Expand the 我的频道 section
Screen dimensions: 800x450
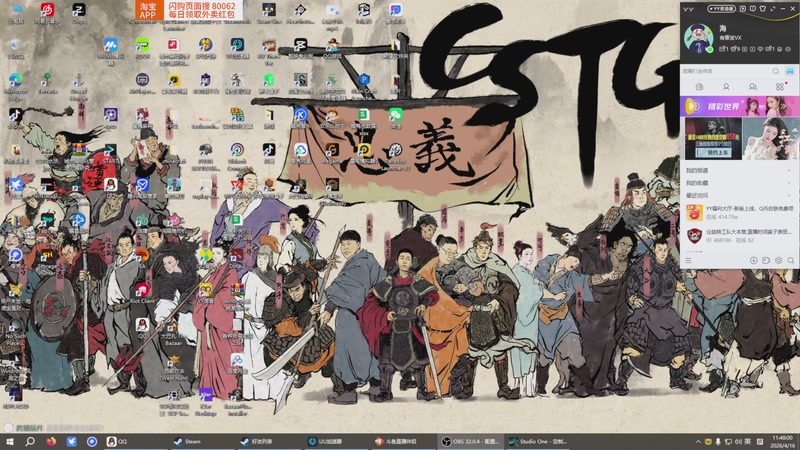coord(740,170)
